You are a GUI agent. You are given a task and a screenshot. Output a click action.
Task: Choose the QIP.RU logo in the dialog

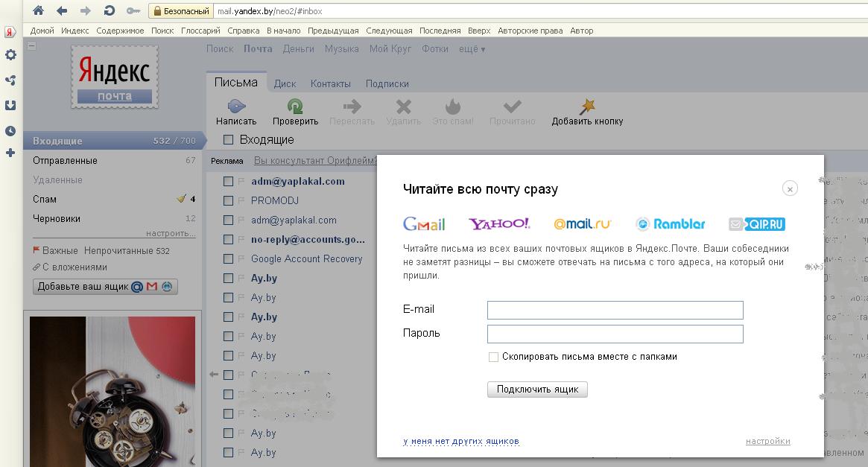point(757,223)
